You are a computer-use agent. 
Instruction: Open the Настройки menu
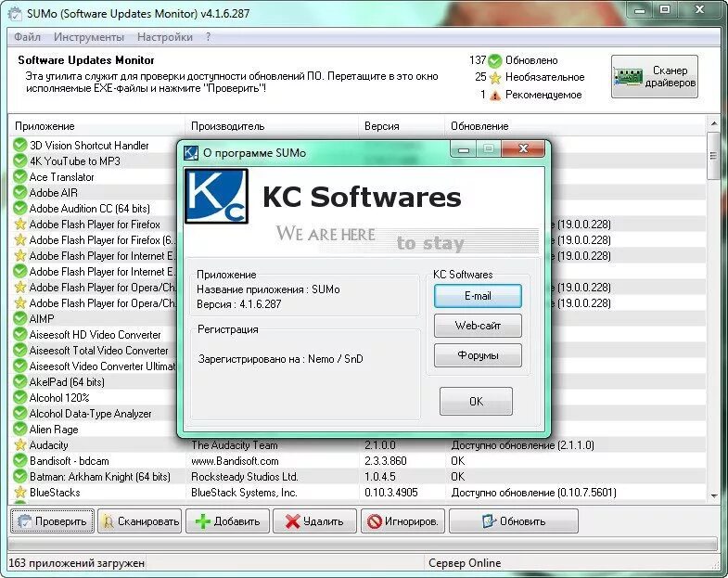click(165, 37)
